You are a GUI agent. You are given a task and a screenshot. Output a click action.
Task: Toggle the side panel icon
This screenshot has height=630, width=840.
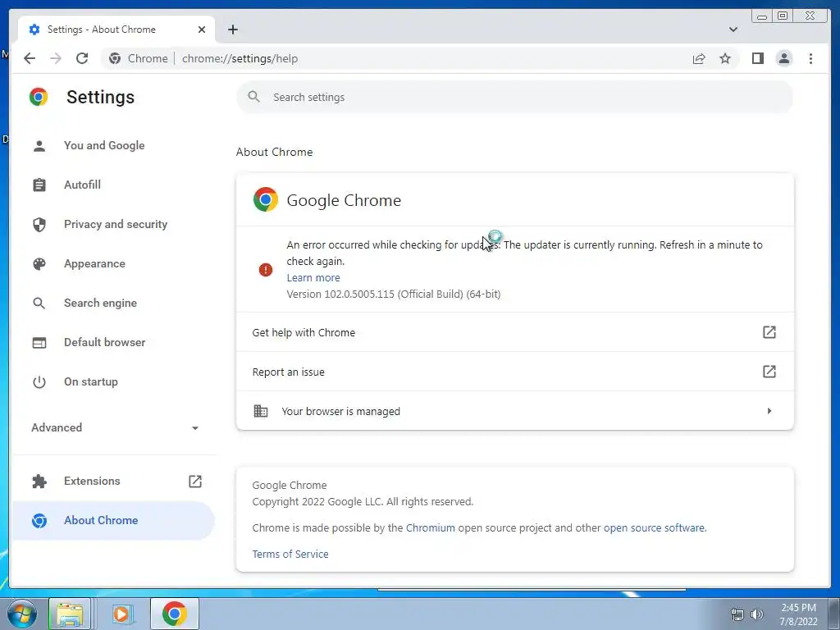757,58
